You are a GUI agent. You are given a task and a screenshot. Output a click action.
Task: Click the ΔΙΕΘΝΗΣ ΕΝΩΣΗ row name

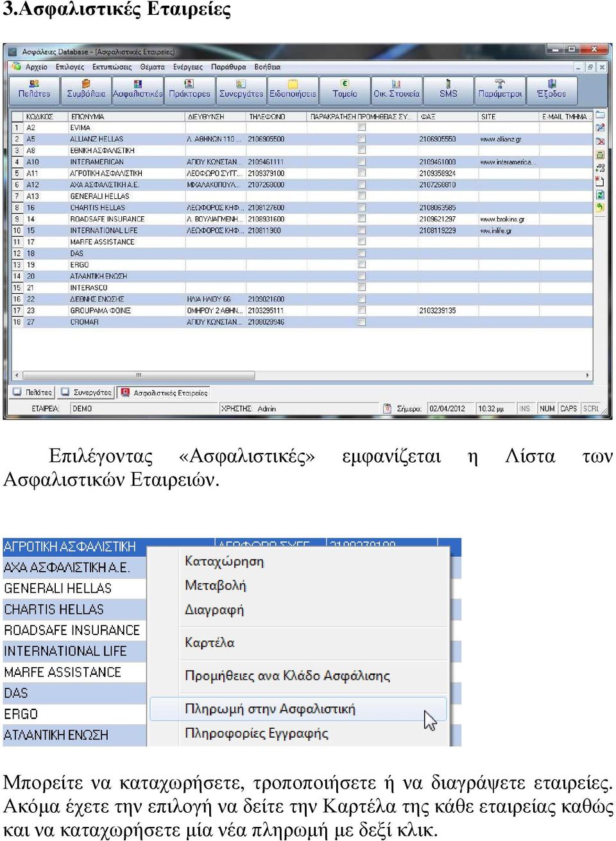97,299
